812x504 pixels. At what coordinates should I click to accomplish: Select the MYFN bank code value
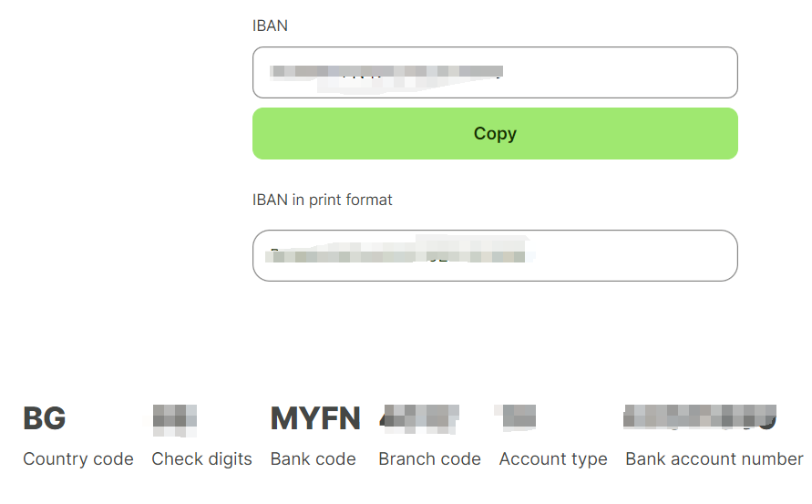pyautogui.click(x=314, y=418)
